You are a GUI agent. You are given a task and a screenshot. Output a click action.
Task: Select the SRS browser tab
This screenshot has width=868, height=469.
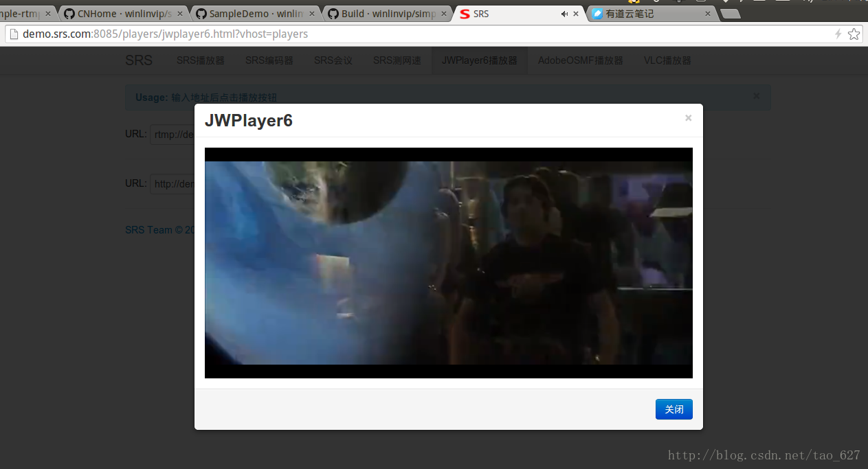[519, 14]
